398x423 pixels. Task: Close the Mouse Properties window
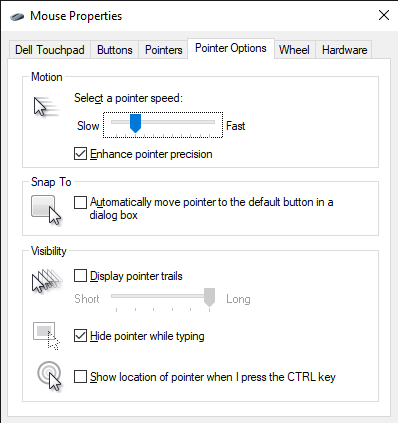[384, 15]
